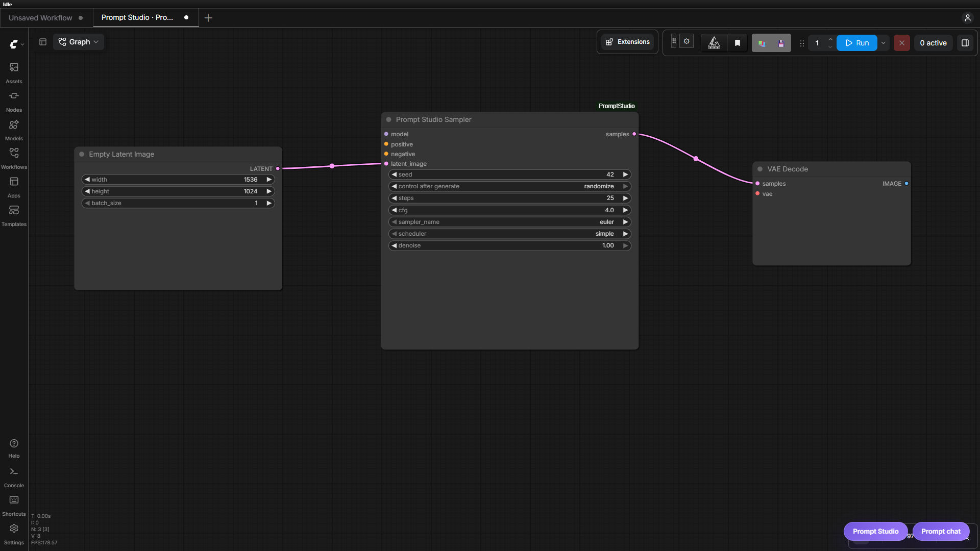Open the Models sidebar panel
The width and height of the screenshot is (980, 551).
[14, 130]
